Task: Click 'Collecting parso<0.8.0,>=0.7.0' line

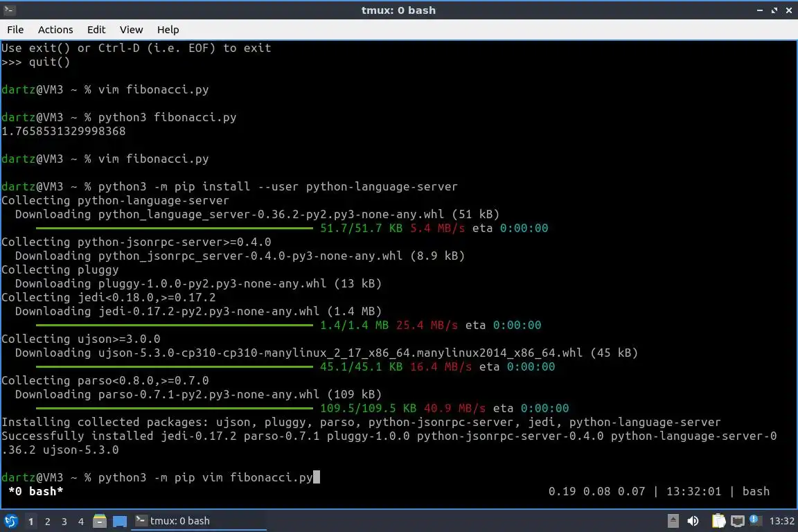Action: tap(105, 381)
